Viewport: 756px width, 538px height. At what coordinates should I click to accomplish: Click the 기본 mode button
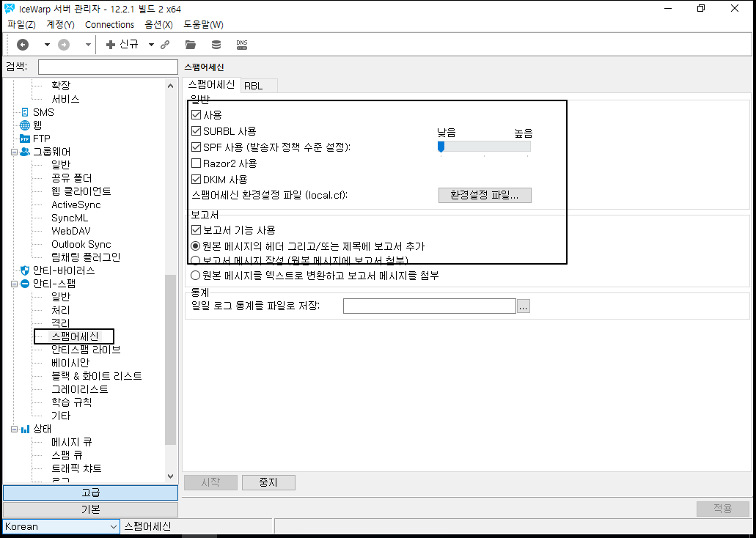[x=91, y=509]
